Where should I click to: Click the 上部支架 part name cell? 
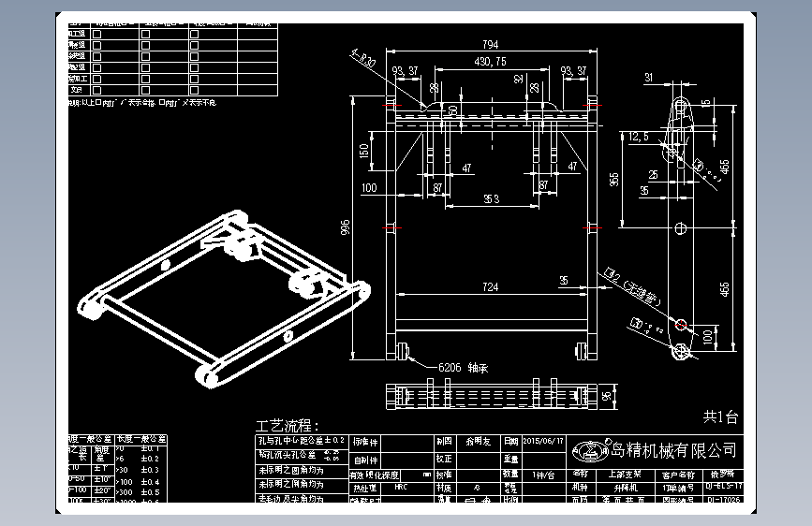pos(625,475)
